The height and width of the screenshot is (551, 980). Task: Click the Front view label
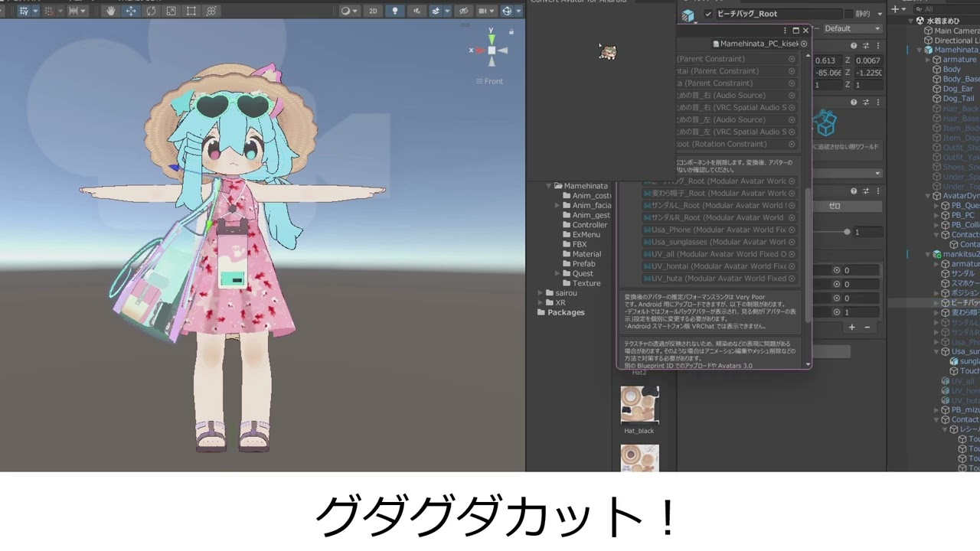[x=489, y=81]
